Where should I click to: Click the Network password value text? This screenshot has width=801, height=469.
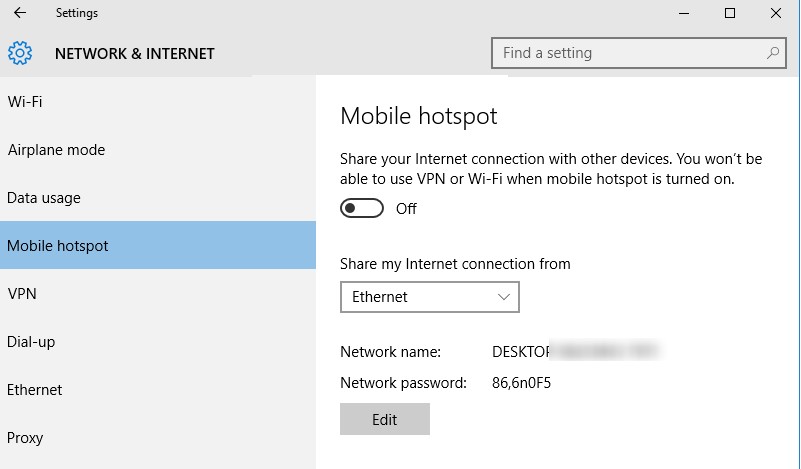[522, 382]
